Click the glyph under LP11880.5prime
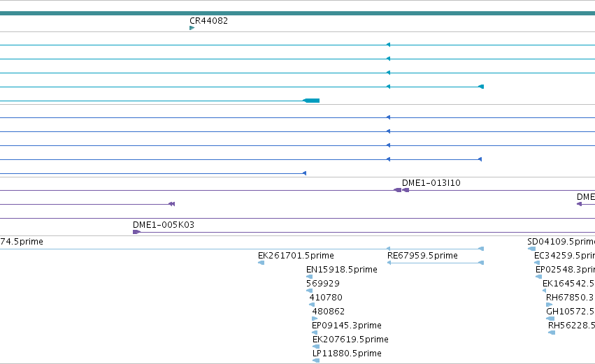 pyautogui.click(x=316, y=361)
